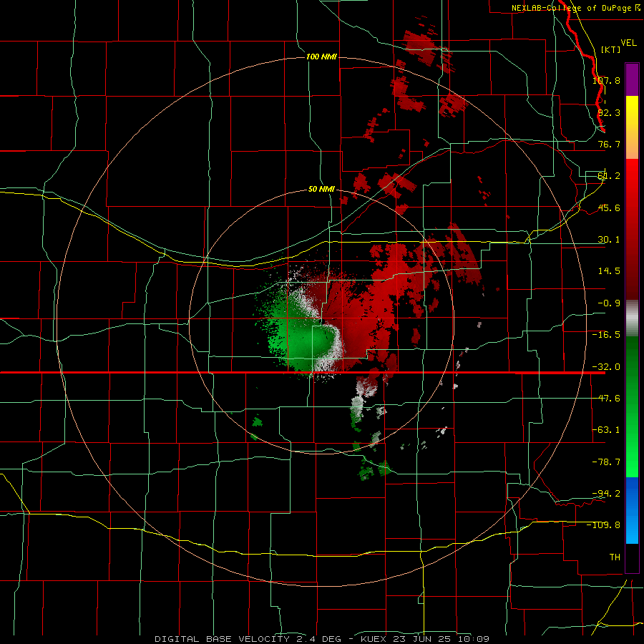Click the NEXLAB-College of DuPage label

click(x=577, y=8)
